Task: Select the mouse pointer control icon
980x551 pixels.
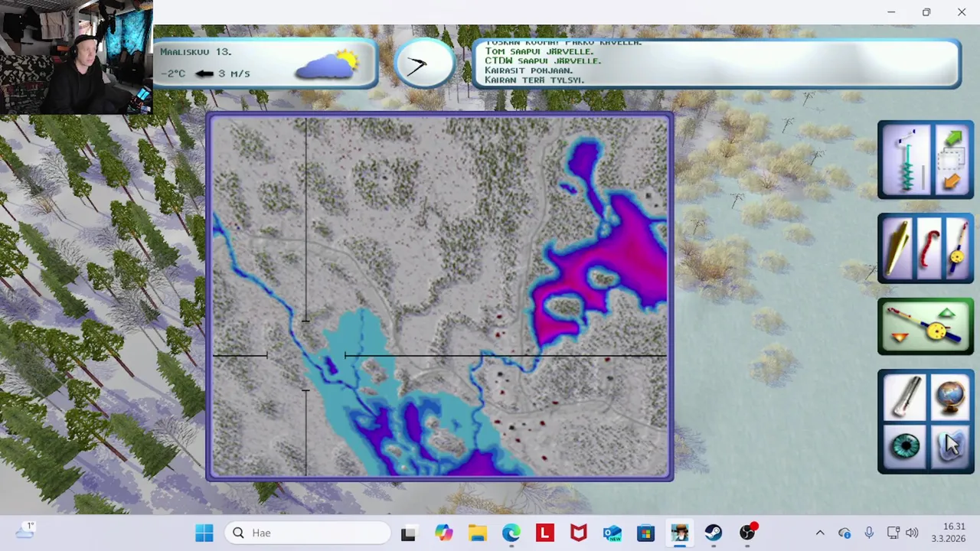Action: (x=950, y=446)
